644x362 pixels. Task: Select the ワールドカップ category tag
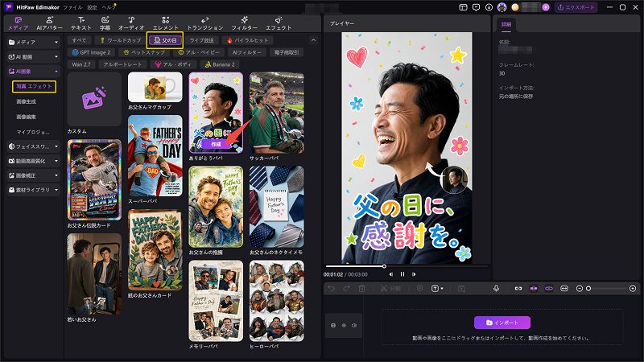click(x=120, y=40)
